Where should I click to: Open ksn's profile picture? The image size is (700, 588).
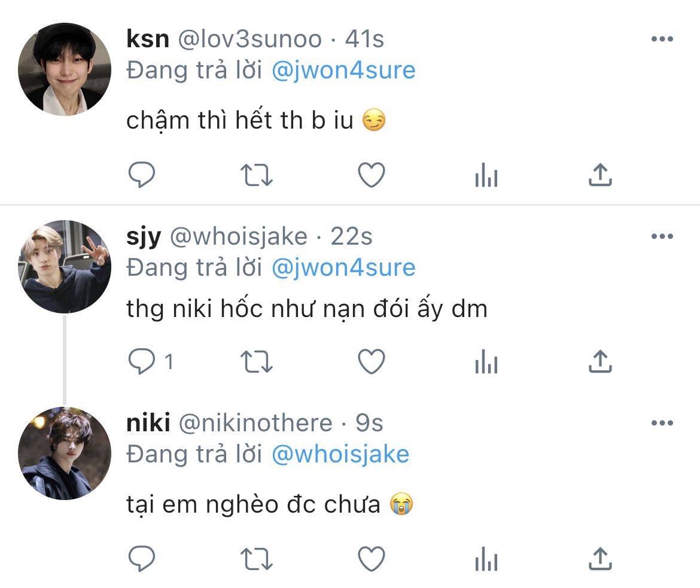[65, 69]
